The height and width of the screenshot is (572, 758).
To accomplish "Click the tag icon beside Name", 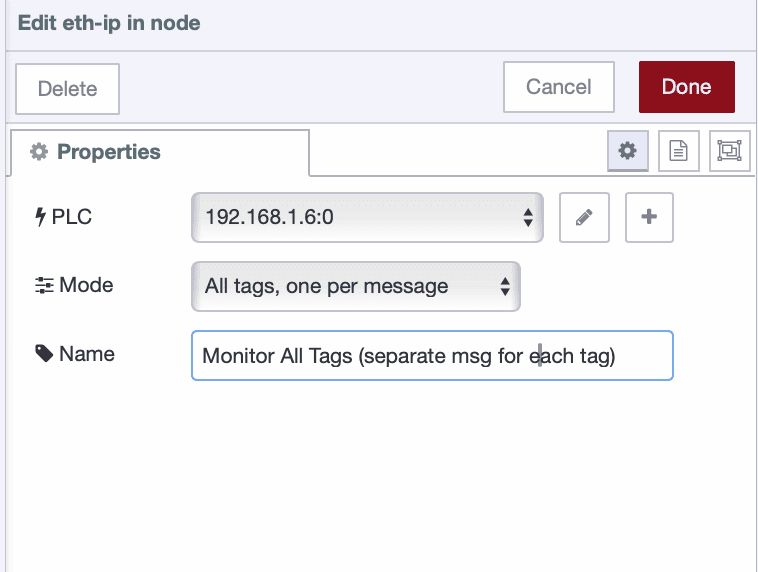I will (44, 354).
